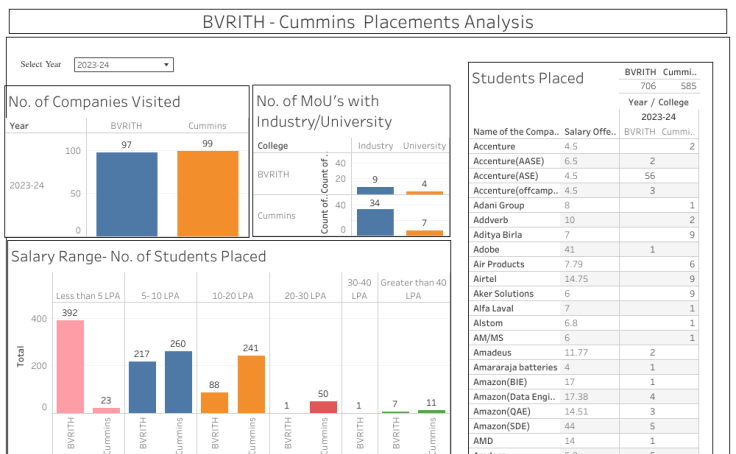The image size is (736, 454).
Task: Click the red Cummins 50 bar in 20-30 LPA
Action: tap(323, 407)
